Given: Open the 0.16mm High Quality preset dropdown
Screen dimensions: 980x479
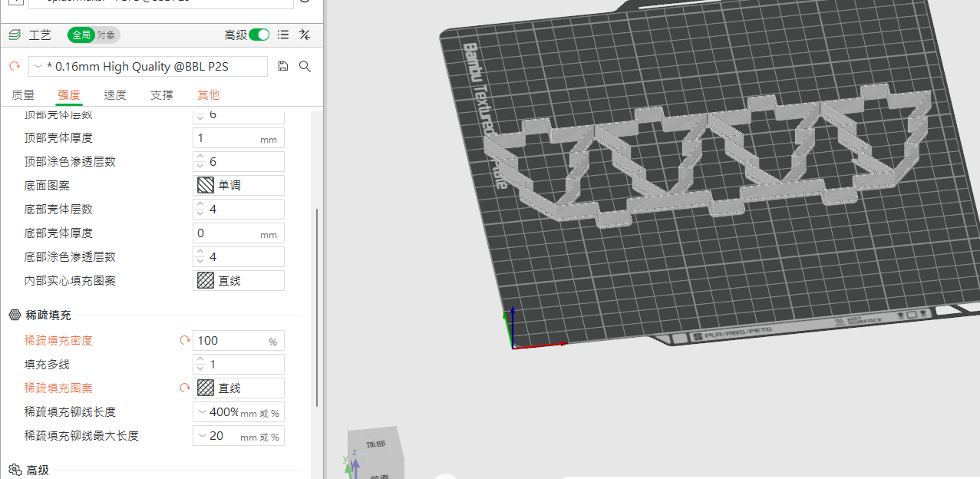Looking at the screenshot, I should pyautogui.click(x=148, y=67).
